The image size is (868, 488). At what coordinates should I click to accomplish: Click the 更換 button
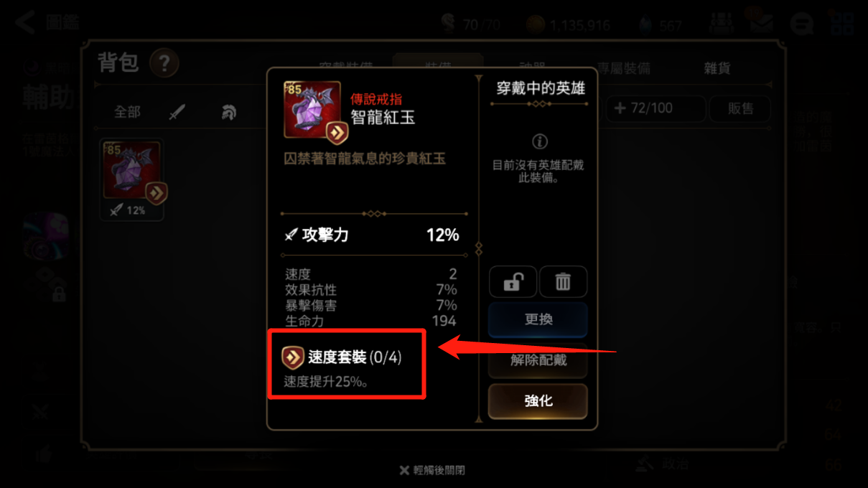(538, 319)
